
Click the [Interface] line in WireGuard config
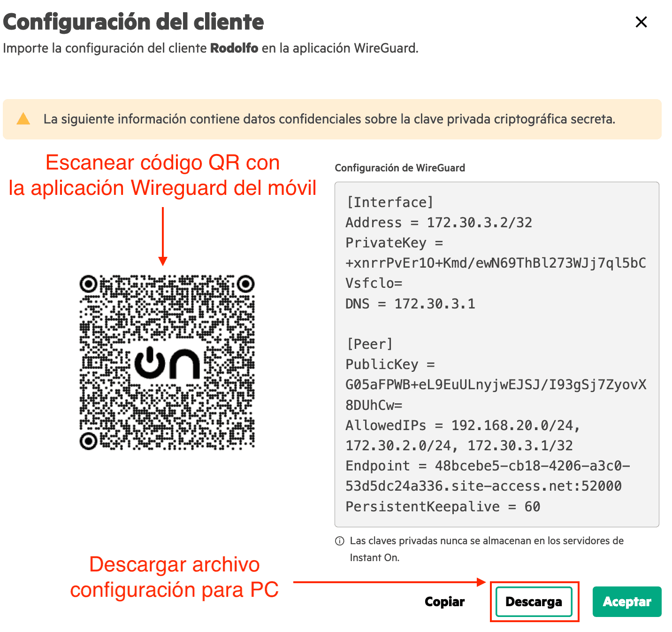(389, 202)
